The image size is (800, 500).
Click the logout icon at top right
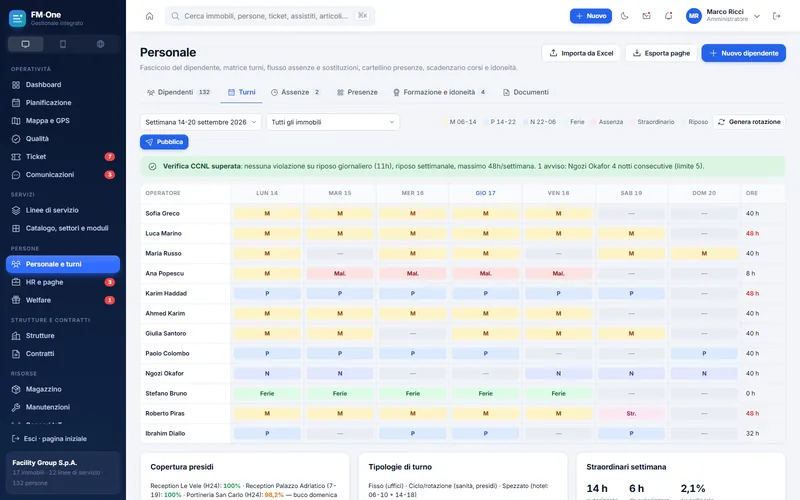[x=777, y=16]
